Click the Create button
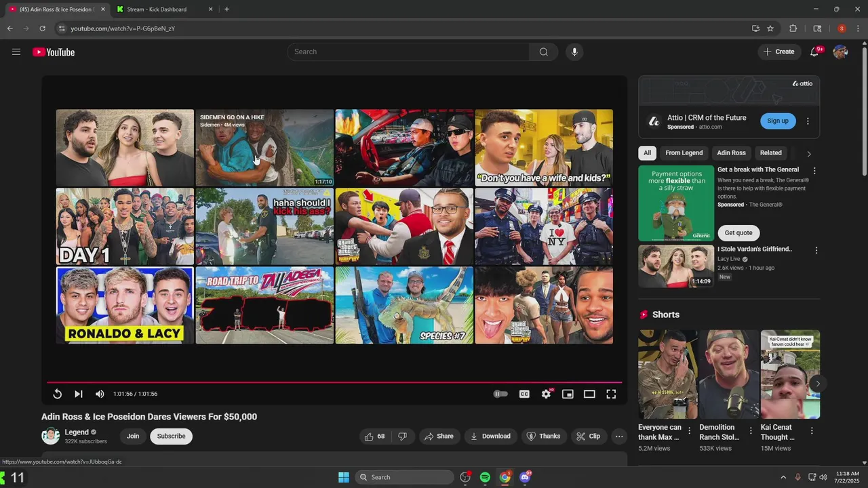The width and height of the screenshot is (868, 488). (779, 52)
